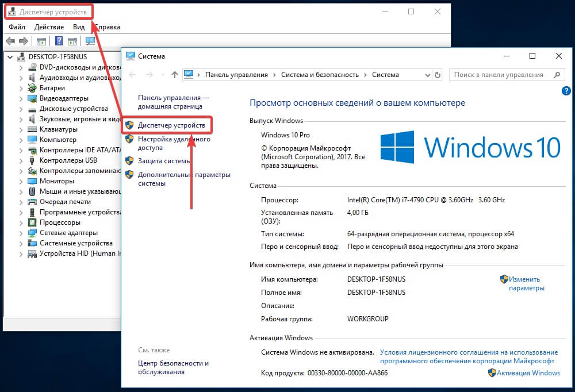
Task: Click the refresh button next to address bar
Action: [438, 75]
